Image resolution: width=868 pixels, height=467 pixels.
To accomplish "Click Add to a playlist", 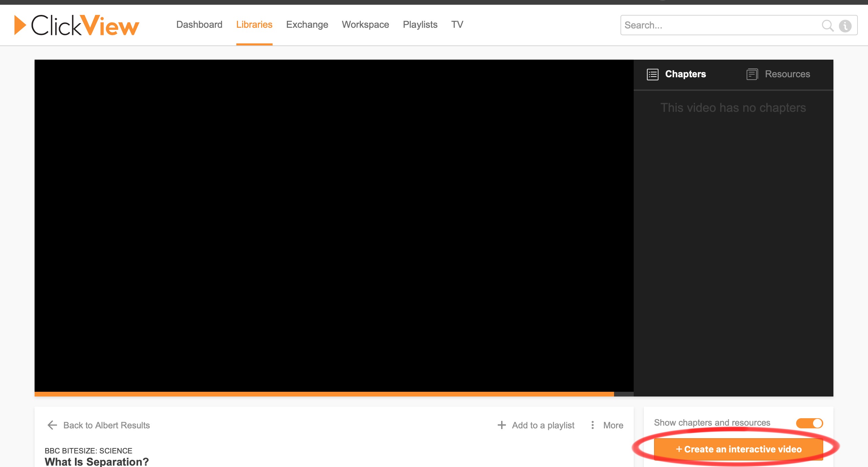I will tap(543, 425).
